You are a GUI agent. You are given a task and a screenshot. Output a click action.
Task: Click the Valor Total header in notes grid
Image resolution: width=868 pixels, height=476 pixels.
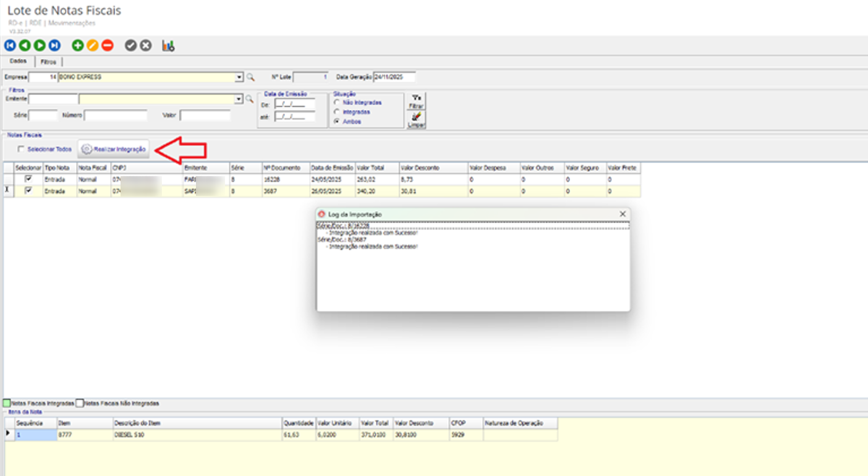coord(377,168)
